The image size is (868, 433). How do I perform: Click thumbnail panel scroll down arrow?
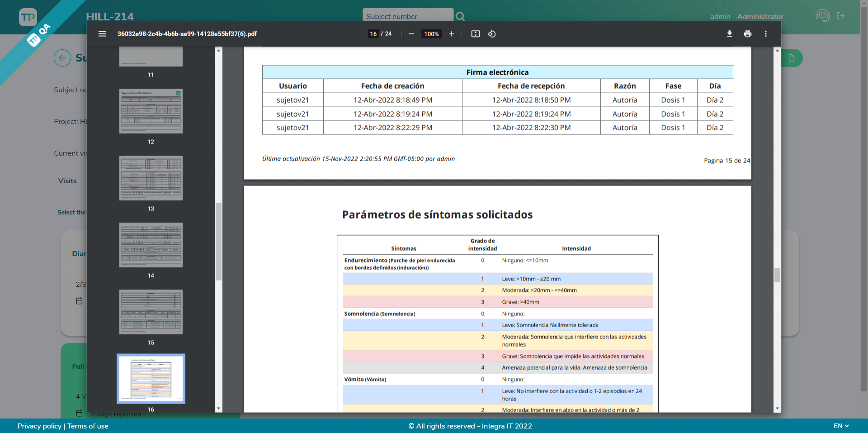pyautogui.click(x=219, y=409)
